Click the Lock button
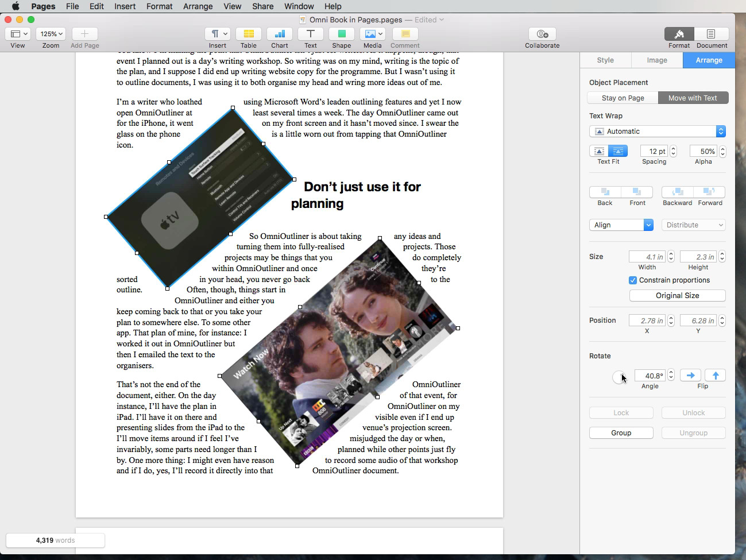The width and height of the screenshot is (746, 560). (x=621, y=413)
